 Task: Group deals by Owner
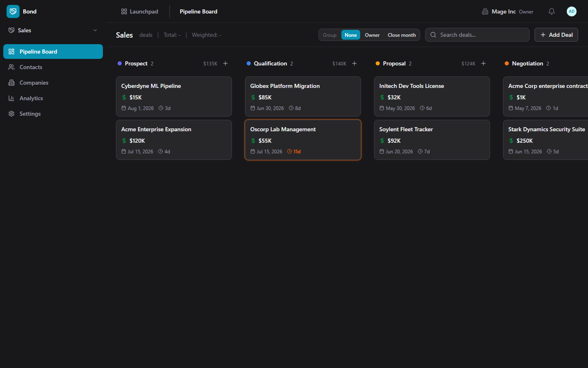click(x=372, y=35)
